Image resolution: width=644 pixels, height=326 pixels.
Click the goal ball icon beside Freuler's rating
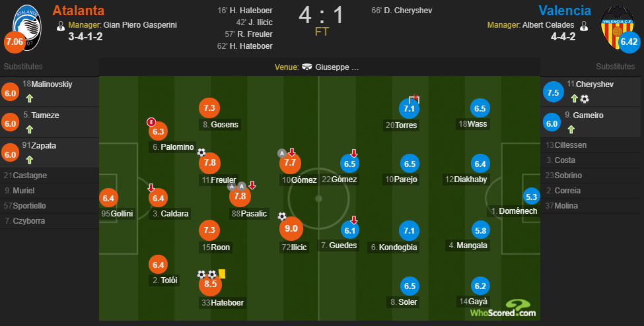(x=201, y=152)
